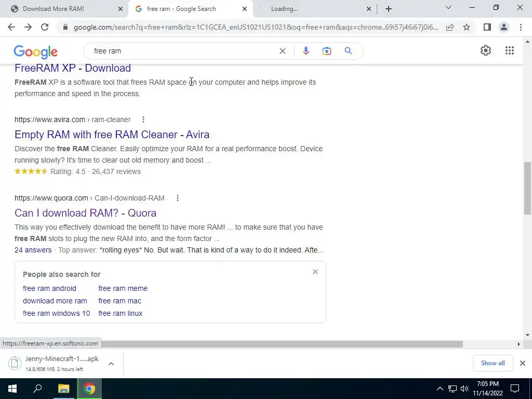532x399 pixels.
Task: Expand options for Jenny-Minecraft apk download
Action: 111,363
